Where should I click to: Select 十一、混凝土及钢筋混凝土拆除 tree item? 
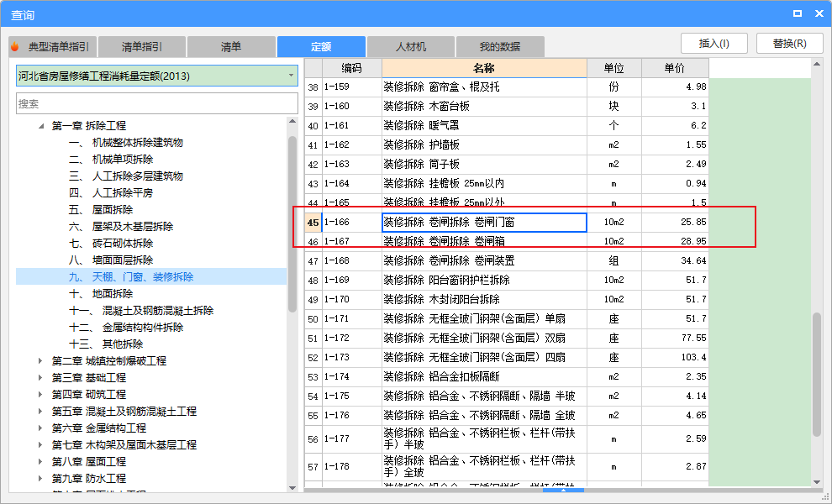coord(141,310)
